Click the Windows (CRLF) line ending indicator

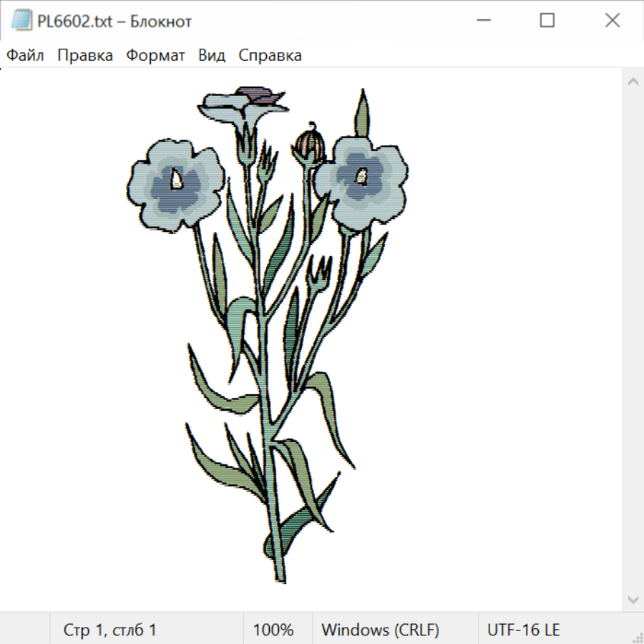tap(380, 630)
